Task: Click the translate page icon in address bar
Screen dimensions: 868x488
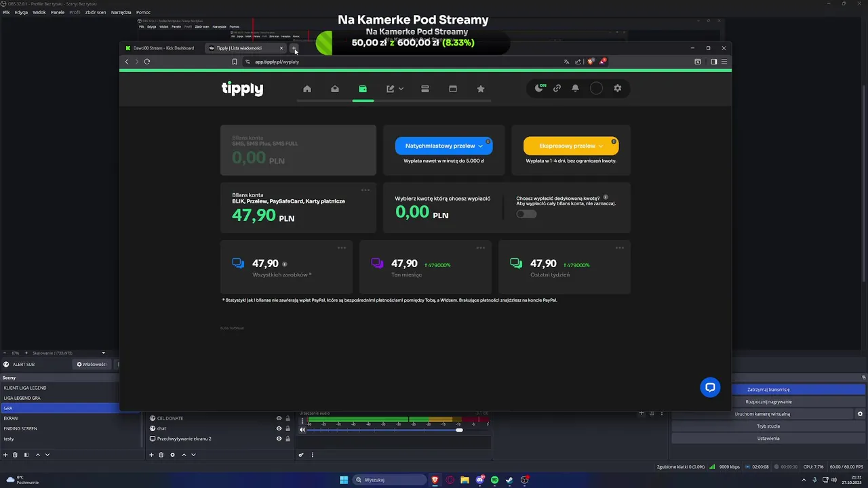Action: tap(566, 62)
